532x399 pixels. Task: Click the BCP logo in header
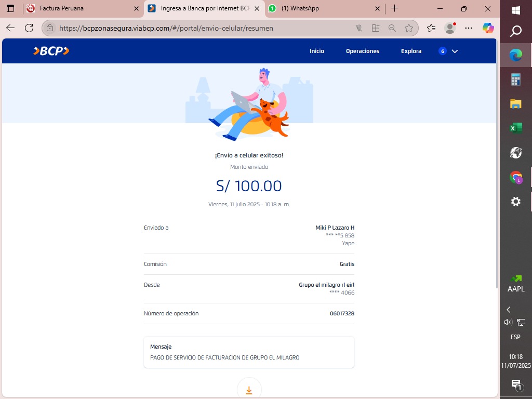(51, 51)
